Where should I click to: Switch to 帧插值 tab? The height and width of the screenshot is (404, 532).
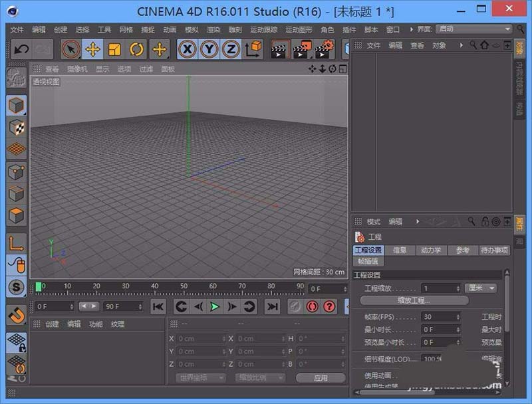click(368, 261)
